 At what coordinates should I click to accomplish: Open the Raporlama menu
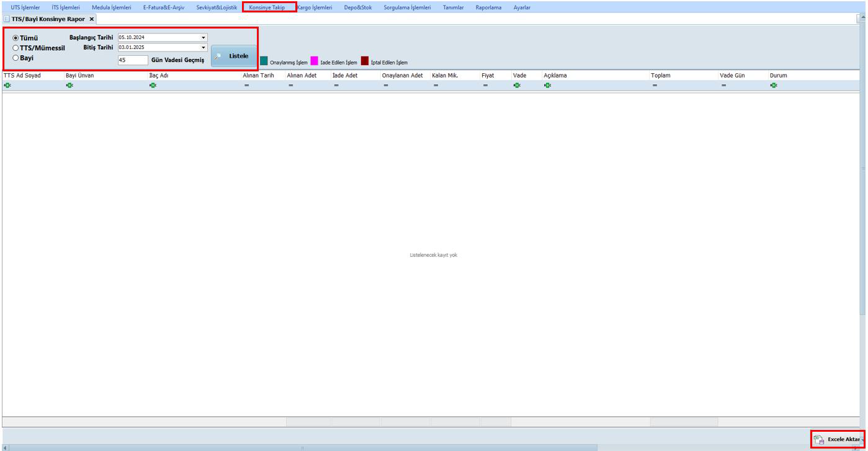488,7
